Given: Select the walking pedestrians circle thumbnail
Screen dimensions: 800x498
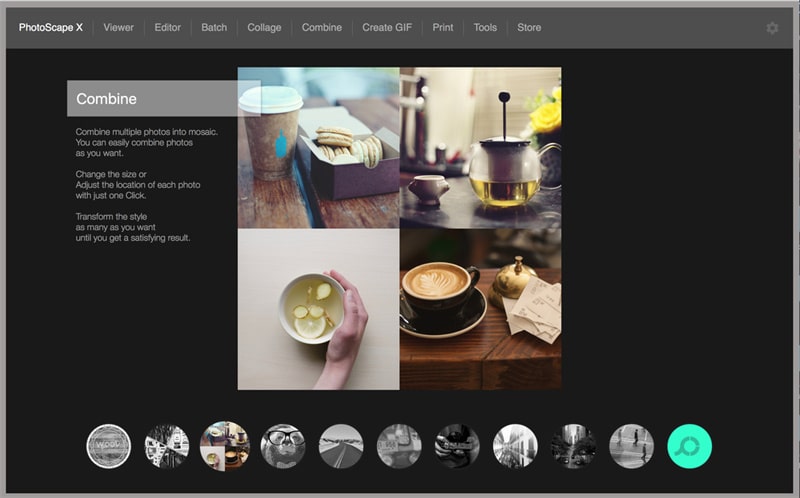Looking at the screenshot, I should 632,446.
